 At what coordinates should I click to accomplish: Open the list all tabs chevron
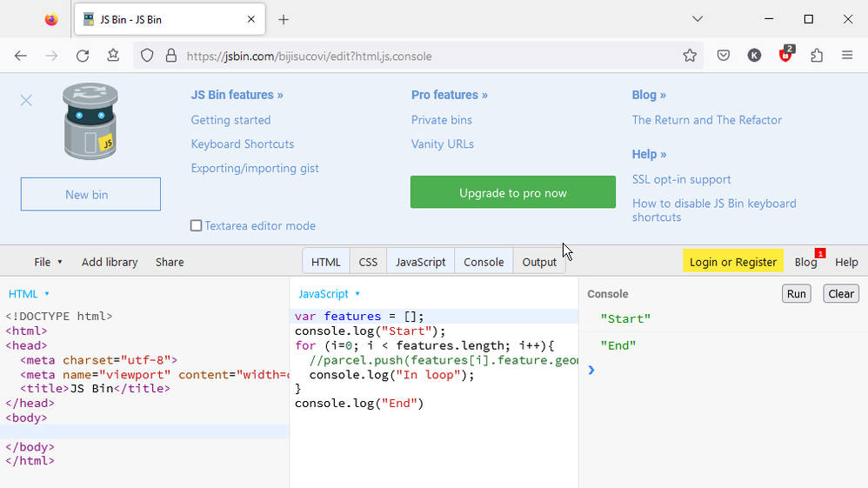click(x=698, y=19)
